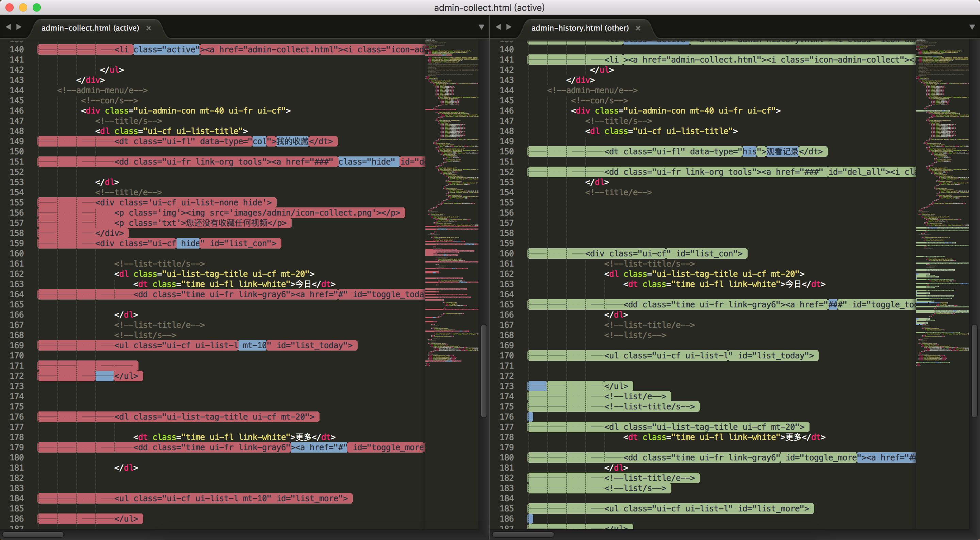
Task: Select the admin-collect.html (active) tab
Action: coord(90,28)
